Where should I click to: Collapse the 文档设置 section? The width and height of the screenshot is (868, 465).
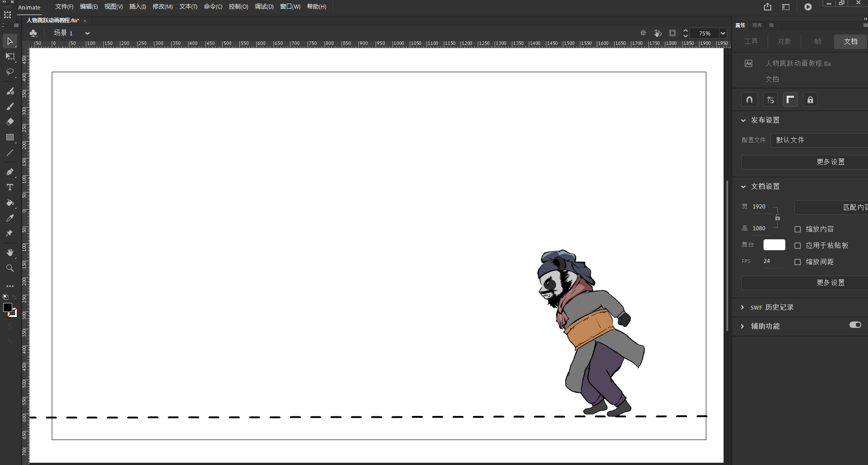pos(744,187)
